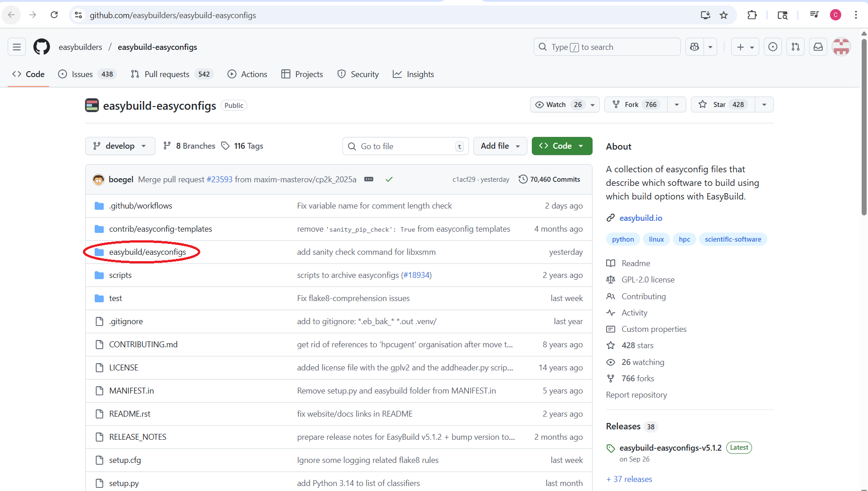
Task: Open your pull requests via the merge icon
Action: click(796, 47)
